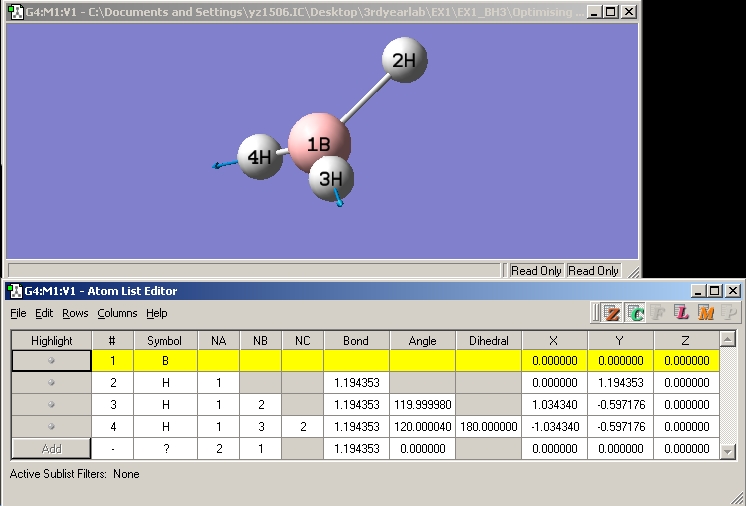Select the dihedral cell 180.000000
746x506 pixels.
pyautogui.click(x=489, y=427)
